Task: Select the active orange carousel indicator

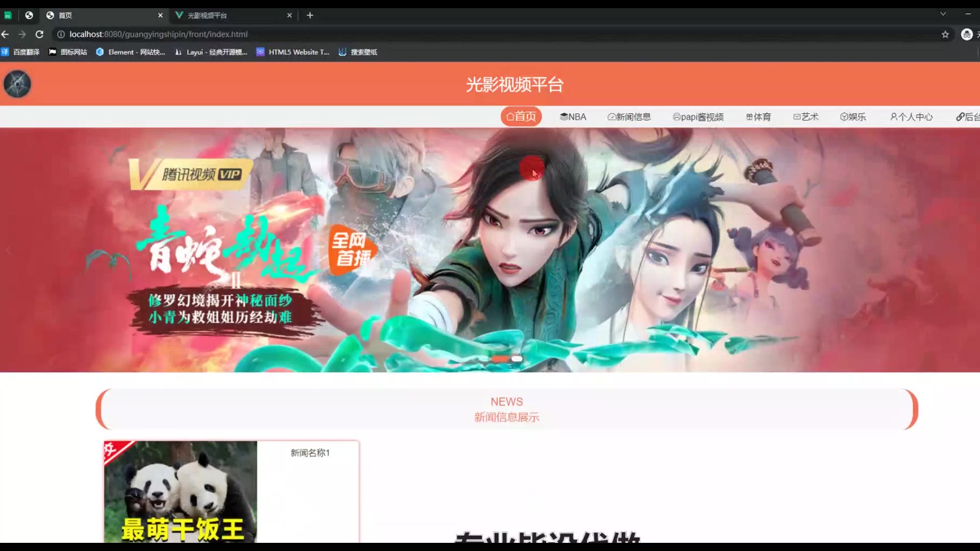Action: click(x=500, y=359)
